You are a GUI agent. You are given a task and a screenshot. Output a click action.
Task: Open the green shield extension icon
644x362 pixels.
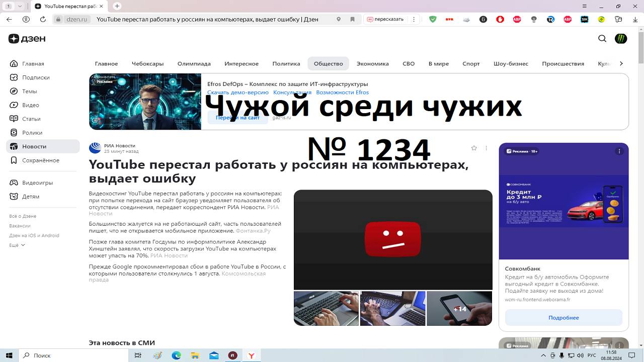[433, 19]
